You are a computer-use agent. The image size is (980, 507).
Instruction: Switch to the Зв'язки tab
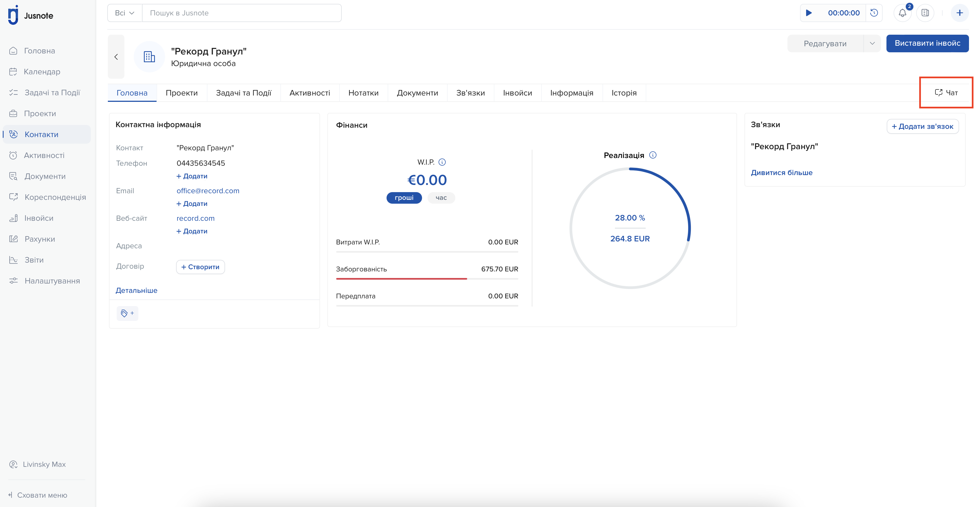[470, 93]
